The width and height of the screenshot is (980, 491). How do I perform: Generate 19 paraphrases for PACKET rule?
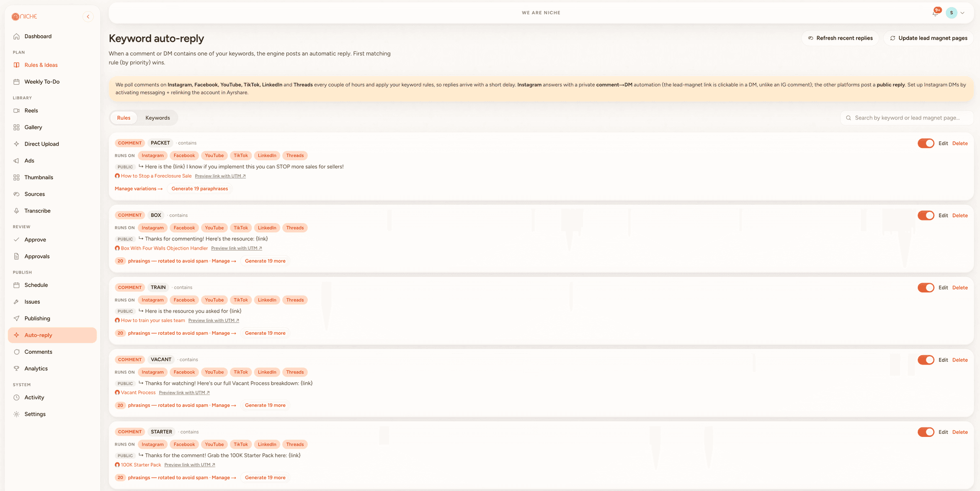[200, 189]
